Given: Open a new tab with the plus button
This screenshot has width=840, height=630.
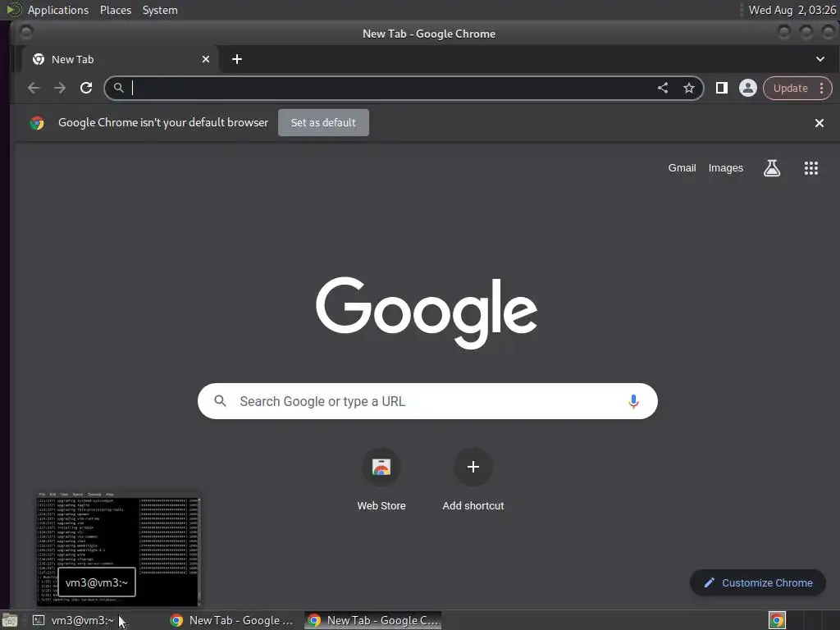Looking at the screenshot, I should tap(237, 59).
